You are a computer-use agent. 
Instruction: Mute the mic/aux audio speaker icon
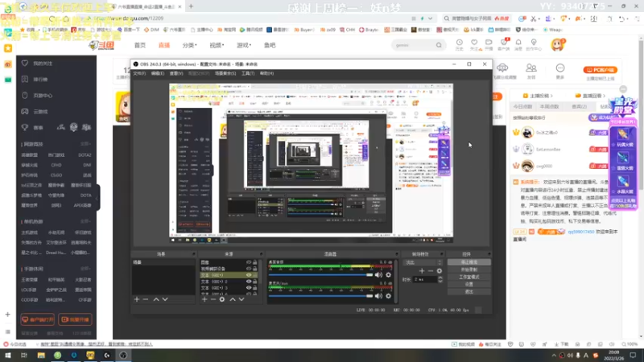coord(378,296)
